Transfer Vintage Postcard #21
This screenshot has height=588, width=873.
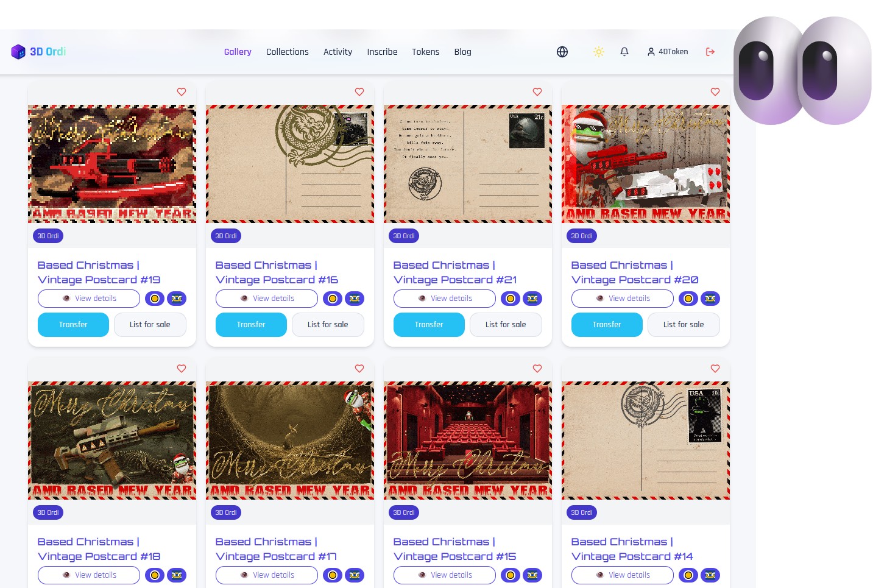click(429, 325)
